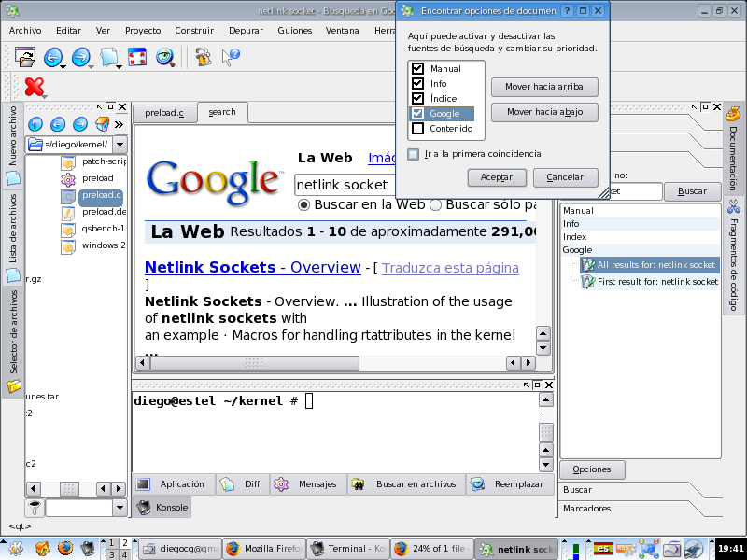This screenshot has height=560, width=747.
Task: Open the KDE K menu button
Action: (15, 548)
